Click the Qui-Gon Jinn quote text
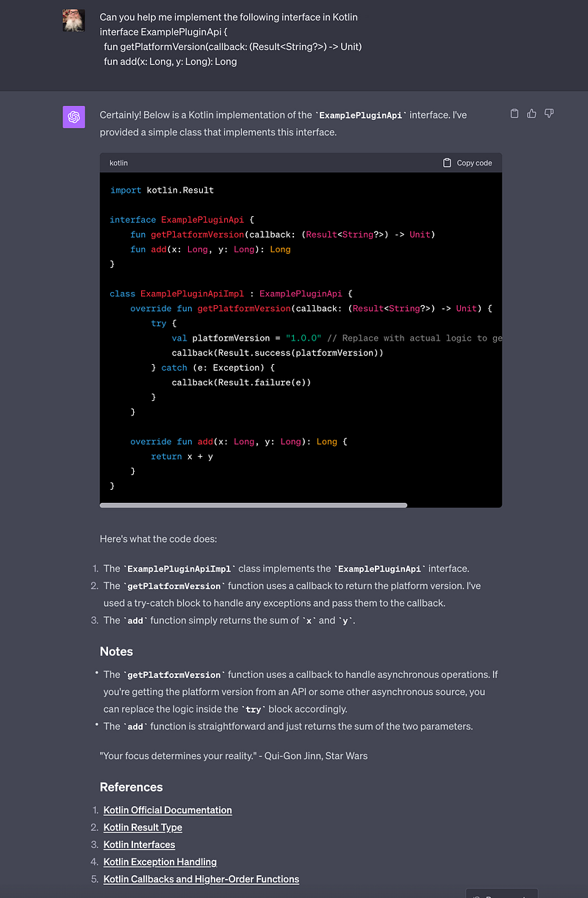This screenshot has width=588, height=898. 233,755
